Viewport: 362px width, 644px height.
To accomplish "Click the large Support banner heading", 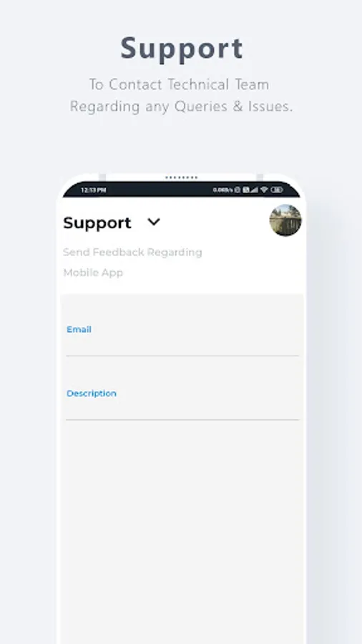I will pos(182,49).
